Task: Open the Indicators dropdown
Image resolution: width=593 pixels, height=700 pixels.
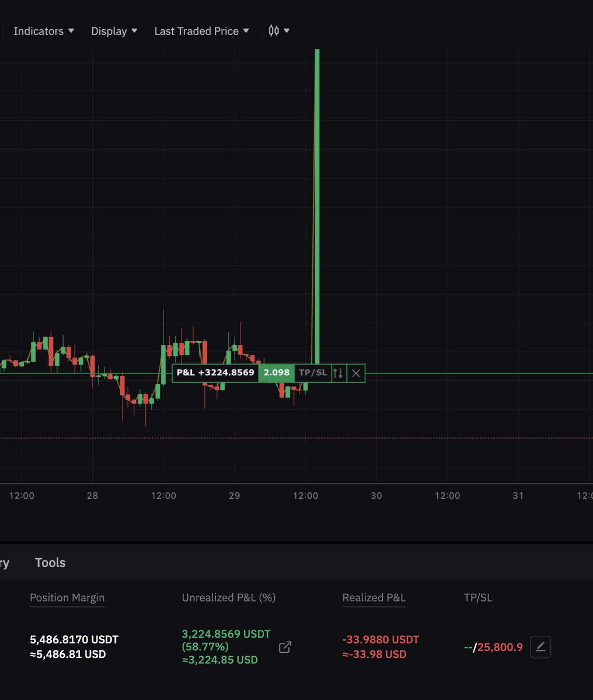Action: [x=44, y=31]
